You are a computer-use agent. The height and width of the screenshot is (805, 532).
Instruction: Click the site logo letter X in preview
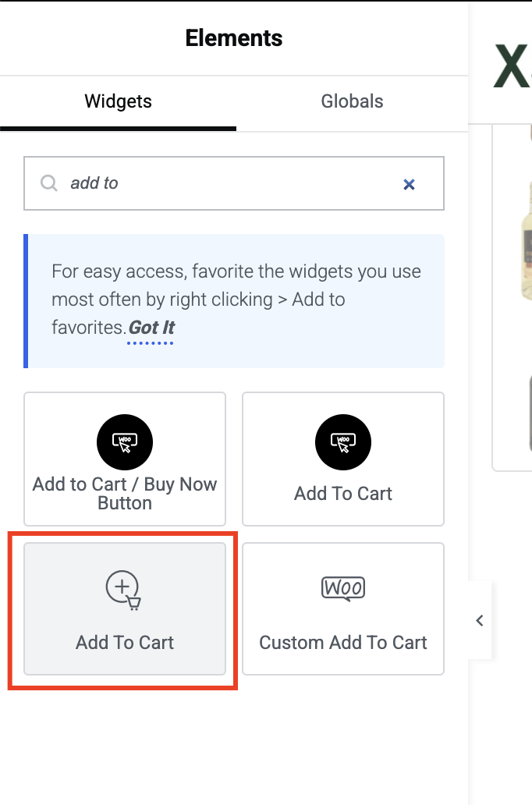[x=512, y=66]
